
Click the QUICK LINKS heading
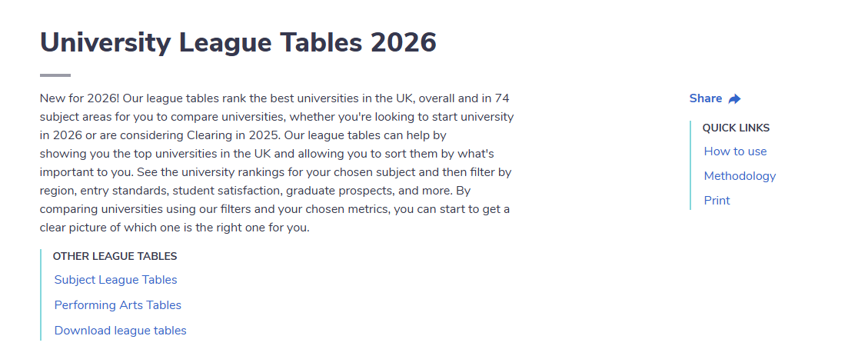click(x=737, y=128)
